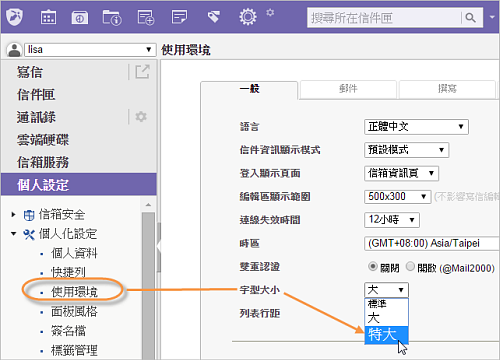Viewport: 500px width, 360px height.
Task: Click the lisa user avatar icon
Action: tap(14, 50)
